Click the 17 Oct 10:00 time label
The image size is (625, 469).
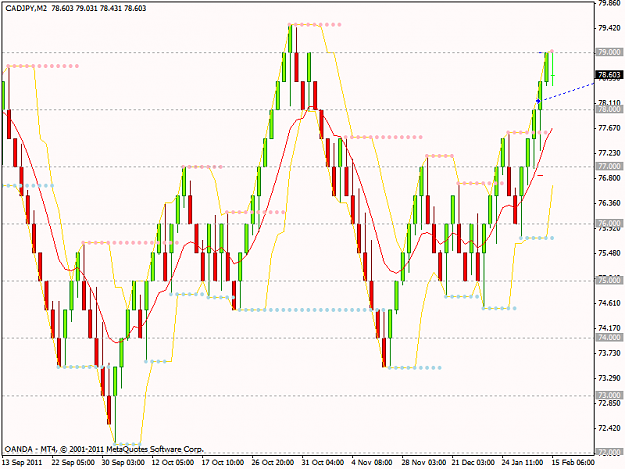coord(223,462)
